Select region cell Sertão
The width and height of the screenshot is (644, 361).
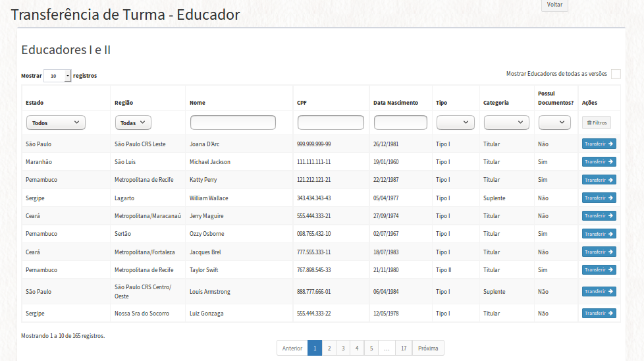click(x=122, y=234)
